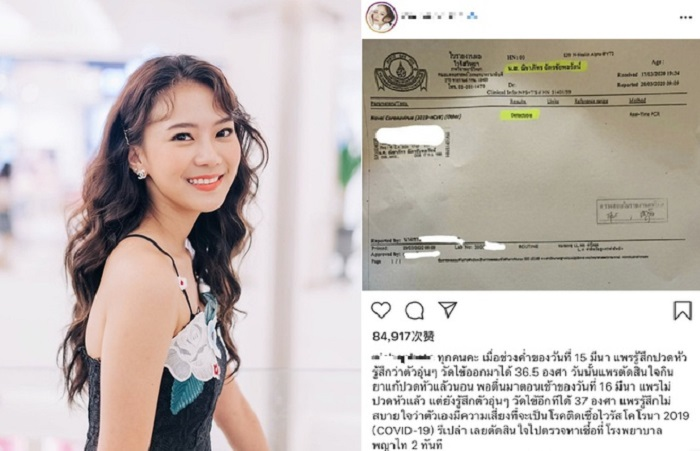The image size is (700, 451).
Task: Save the post with the bookmark icon
Action: click(x=682, y=310)
